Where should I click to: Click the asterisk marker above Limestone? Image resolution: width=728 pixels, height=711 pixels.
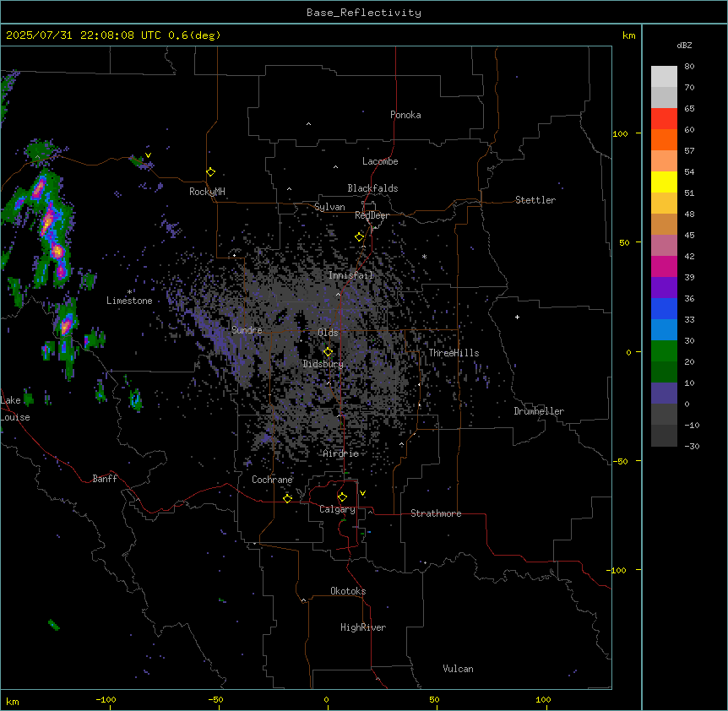(x=129, y=292)
